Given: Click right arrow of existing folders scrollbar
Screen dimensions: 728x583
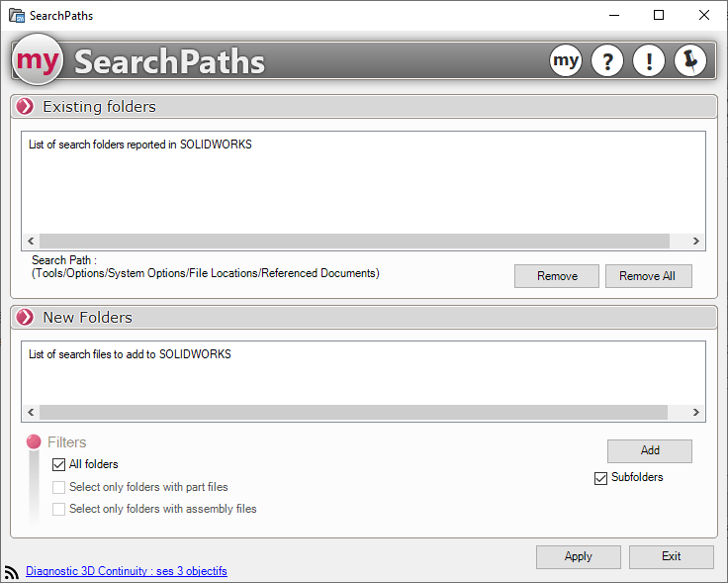Looking at the screenshot, I should [x=696, y=242].
